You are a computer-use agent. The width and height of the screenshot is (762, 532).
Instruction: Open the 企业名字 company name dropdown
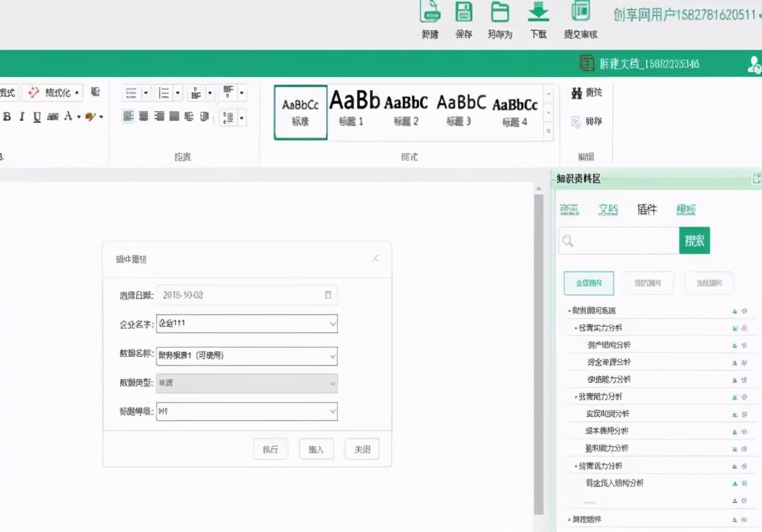click(332, 323)
